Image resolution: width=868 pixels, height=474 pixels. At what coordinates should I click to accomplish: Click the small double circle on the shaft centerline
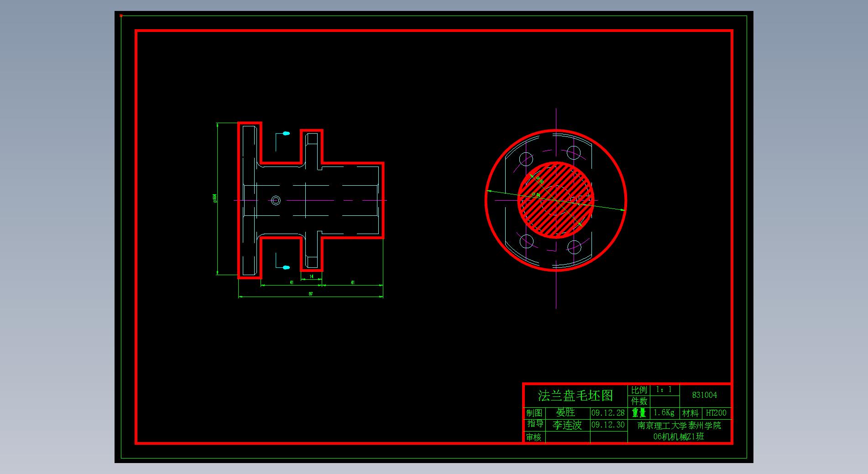coord(276,200)
